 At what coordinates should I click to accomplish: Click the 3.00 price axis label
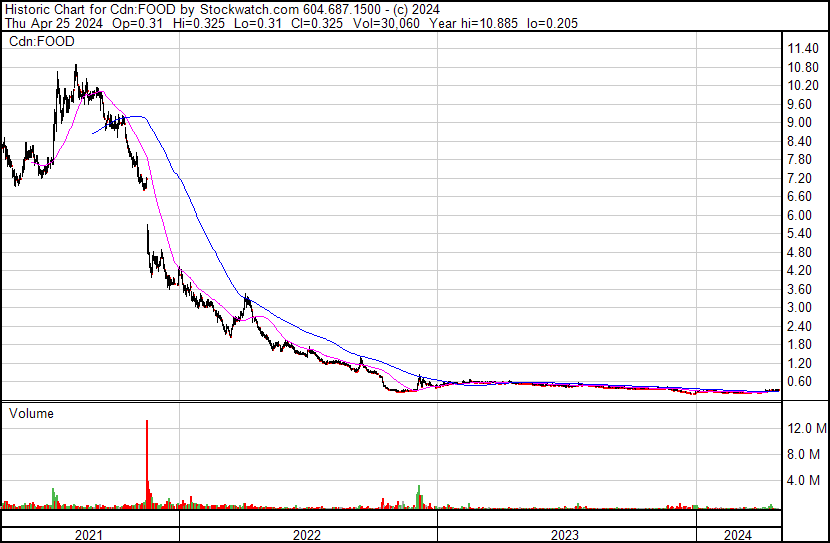[x=801, y=307]
